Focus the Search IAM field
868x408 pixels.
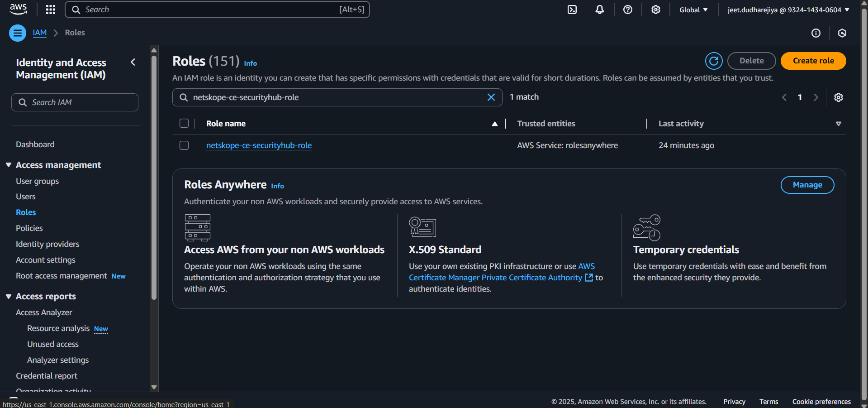pos(75,102)
